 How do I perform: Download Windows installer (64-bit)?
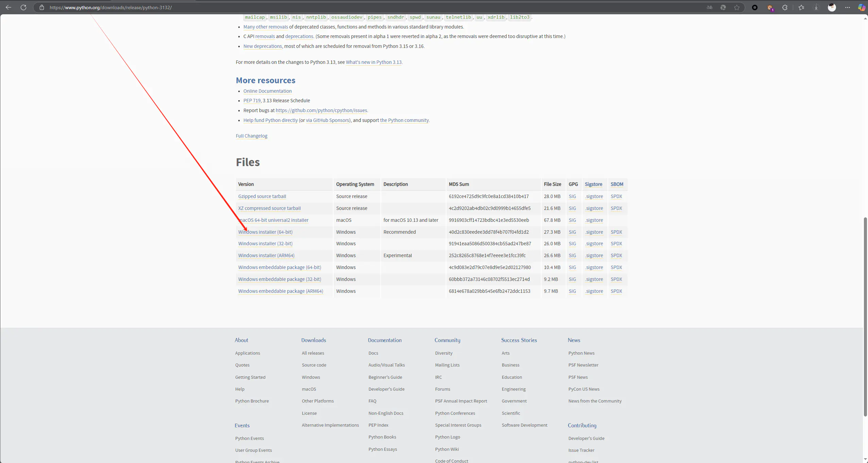(x=265, y=232)
